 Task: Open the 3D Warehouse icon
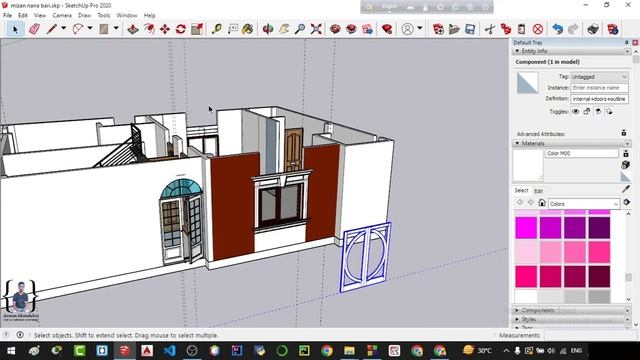coord(336,29)
